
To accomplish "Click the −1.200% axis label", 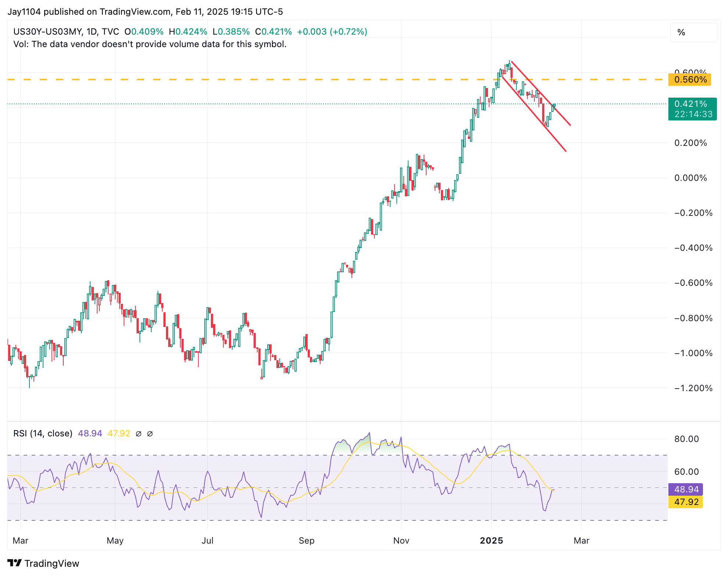I will pyautogui.click(x=693, y=388).
